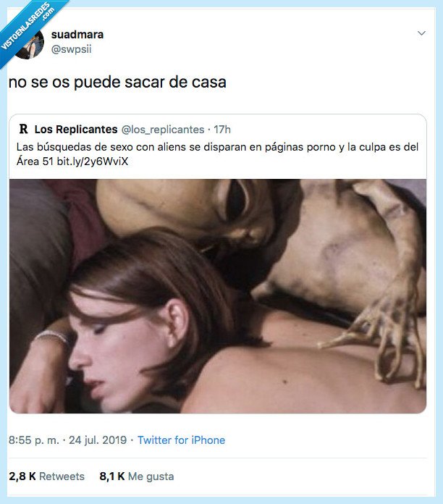This screenshot has height=504, width=443.
Task: Open the quoted tweet's 17h timestamp
Action: (x=222, y=130)
